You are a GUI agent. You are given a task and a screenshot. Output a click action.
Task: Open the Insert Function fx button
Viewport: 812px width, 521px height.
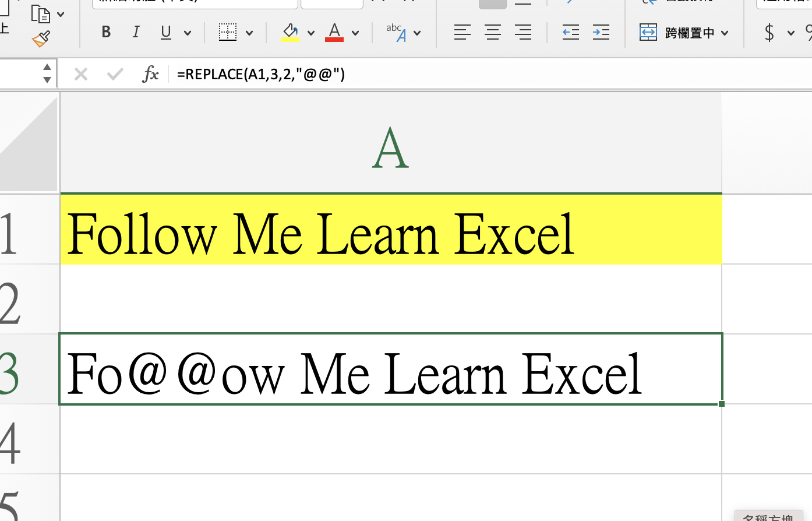[x=150, y=74]
